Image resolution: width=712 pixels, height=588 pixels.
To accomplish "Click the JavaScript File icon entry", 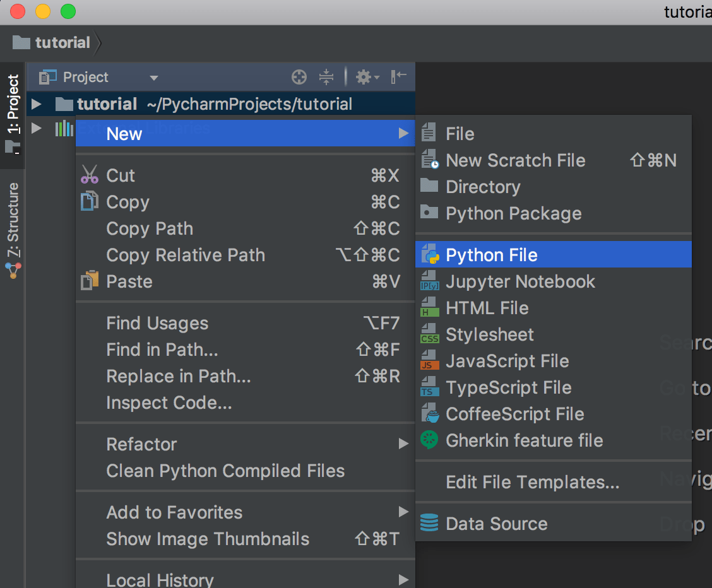I will [430, 362].
